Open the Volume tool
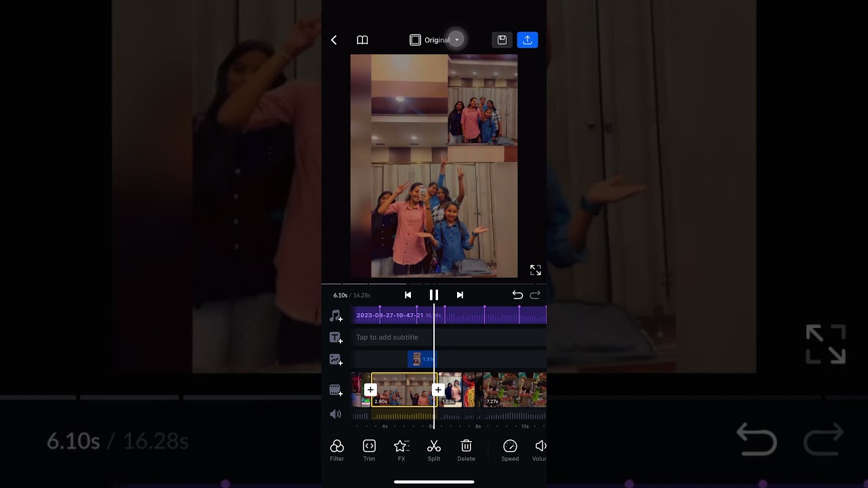The width and height of the screenshot is (868, 488). click(540, 451)
